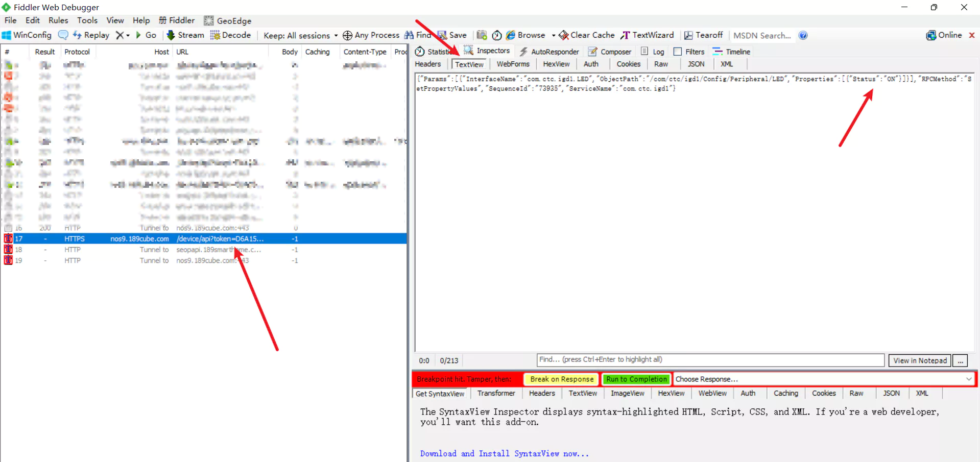The width and height of the screenshot is (980, 462).
Task: Toggle Stream mode
Action: pos(185,35)
